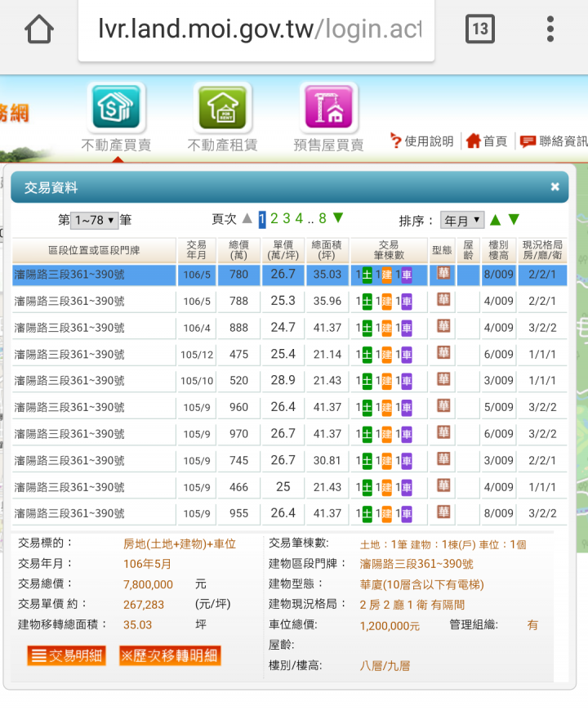Viewport: 588px width, 711px height.
Task: Sort descending with green down arrow
Action: tap(514, 220)
